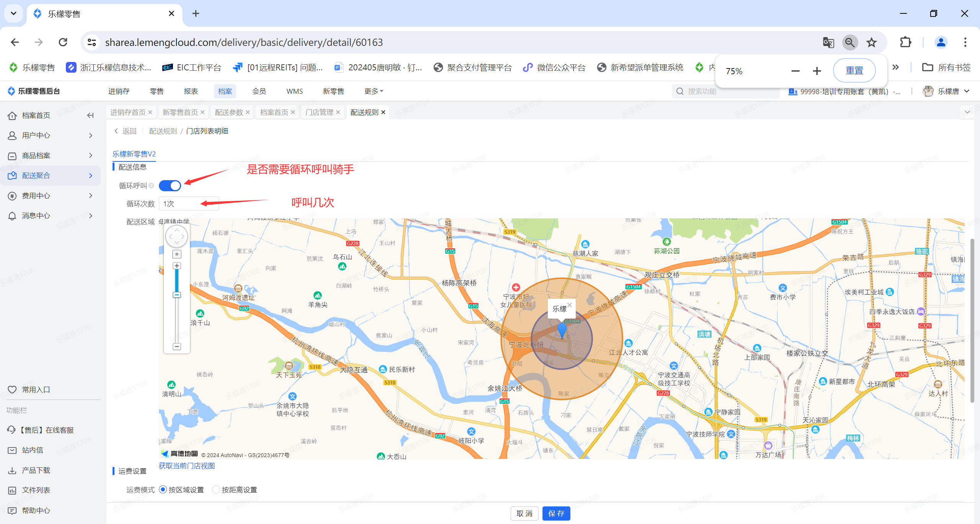Click the 循环呼叫 help question icon
Screen dimensions: 980x524
pyautogui.click(x=151, y=186)
